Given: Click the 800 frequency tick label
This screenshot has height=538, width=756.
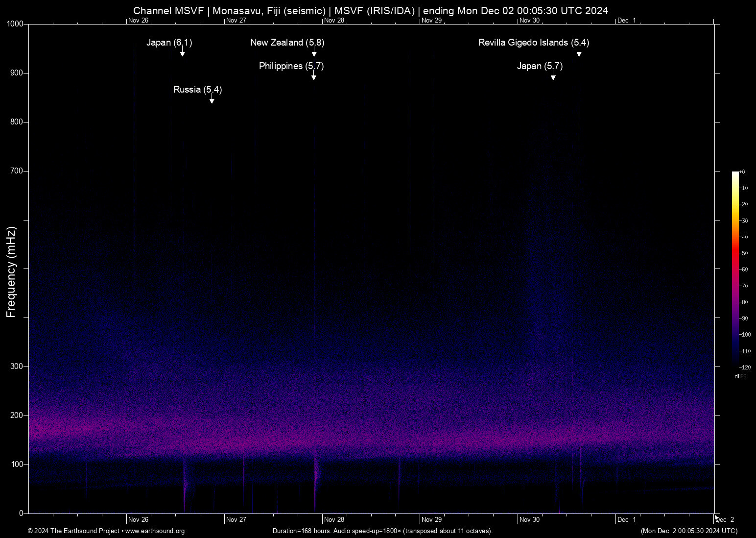Looking at the screenshot, I should click(x=17, y=122).
